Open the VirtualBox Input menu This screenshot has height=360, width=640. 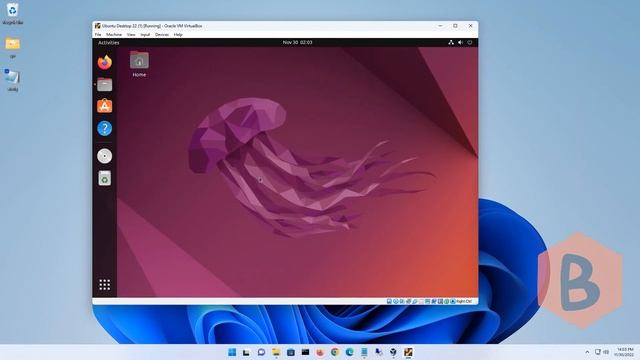145,35
